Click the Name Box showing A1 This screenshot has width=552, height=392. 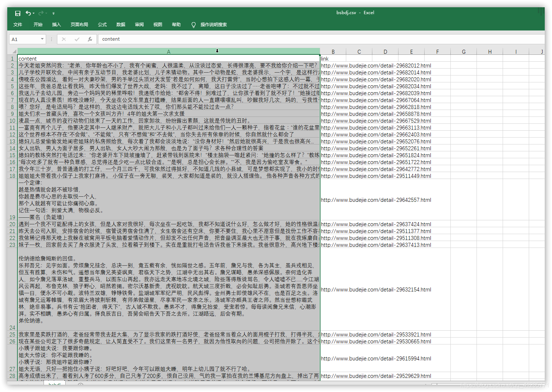(x=24, y=39)
